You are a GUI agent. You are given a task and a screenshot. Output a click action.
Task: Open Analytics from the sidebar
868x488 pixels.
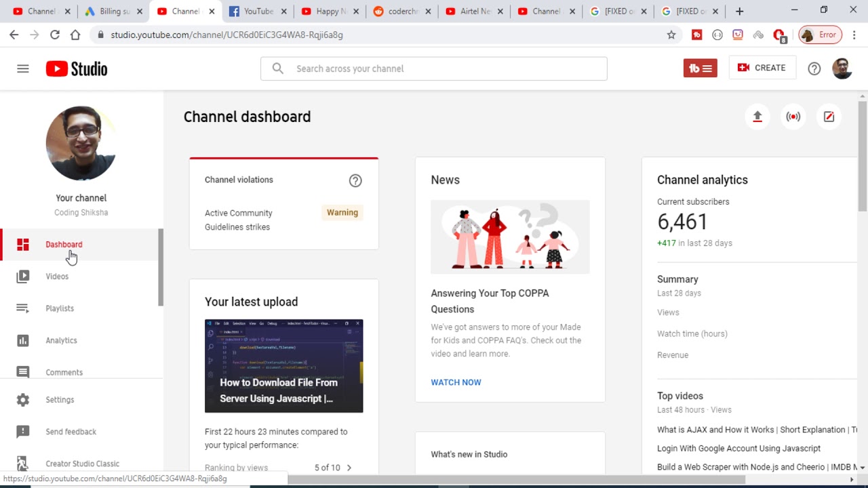(x=61, y=340)
